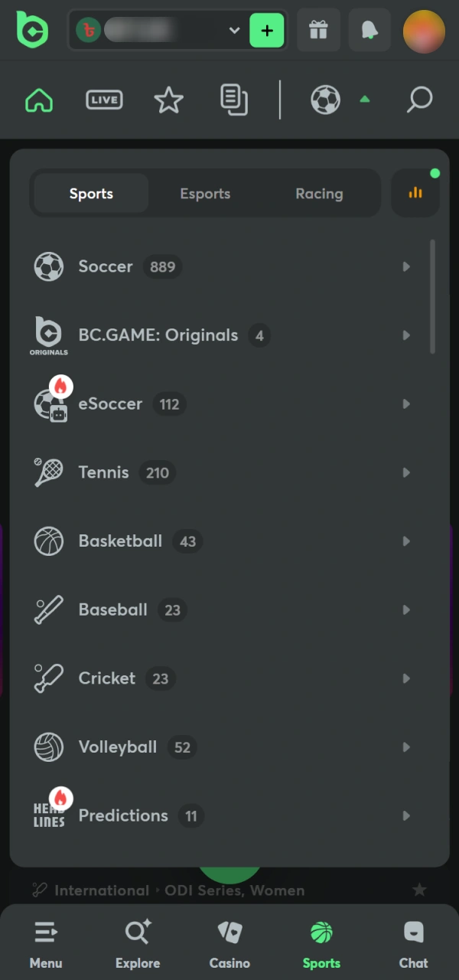Open the Casino section in bottom navigation

[229, 942]
